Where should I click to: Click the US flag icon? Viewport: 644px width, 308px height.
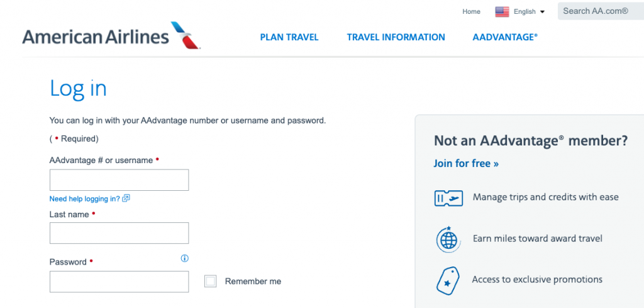502,11
